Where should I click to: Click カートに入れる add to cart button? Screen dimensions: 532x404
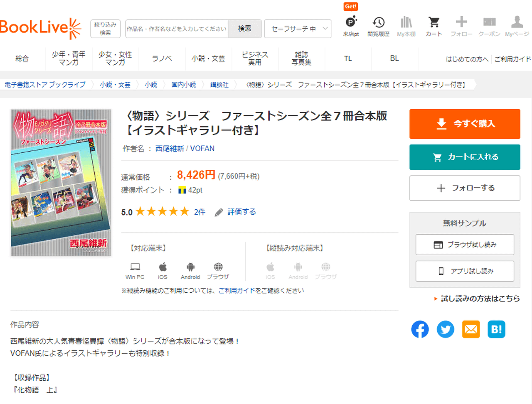coord(465,157)
